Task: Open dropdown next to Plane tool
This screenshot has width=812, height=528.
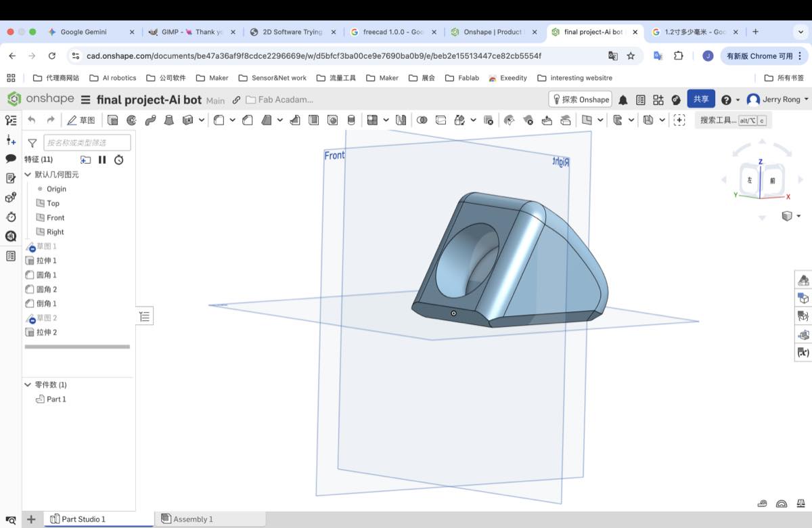Action: (600, 120)
